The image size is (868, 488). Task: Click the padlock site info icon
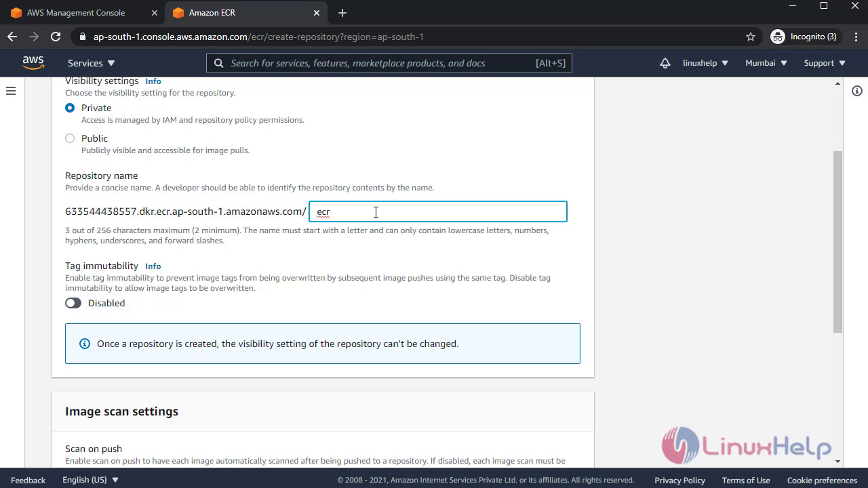coord(83,37)
